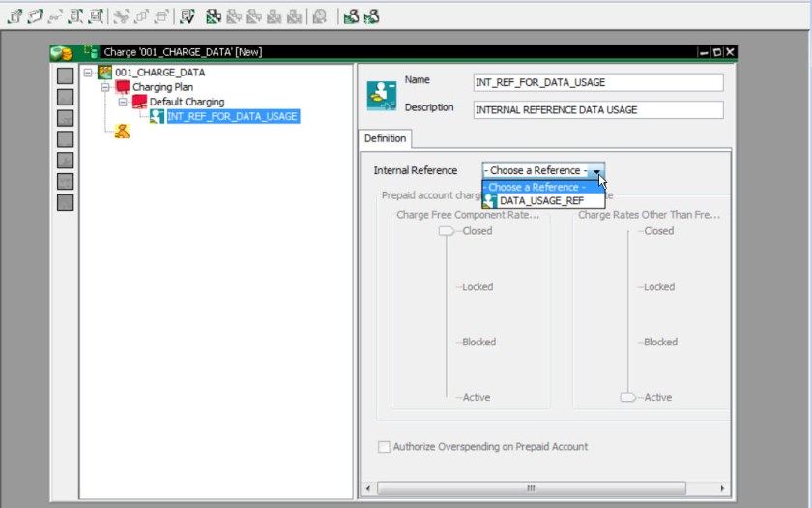
Task: Minimize the Charge 001_CHARGE_DATA window
Action: tap(704, 52)
